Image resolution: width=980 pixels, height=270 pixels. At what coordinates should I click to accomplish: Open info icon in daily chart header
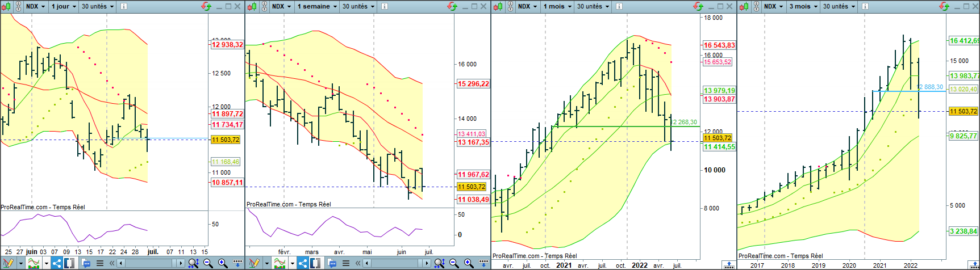124,6
